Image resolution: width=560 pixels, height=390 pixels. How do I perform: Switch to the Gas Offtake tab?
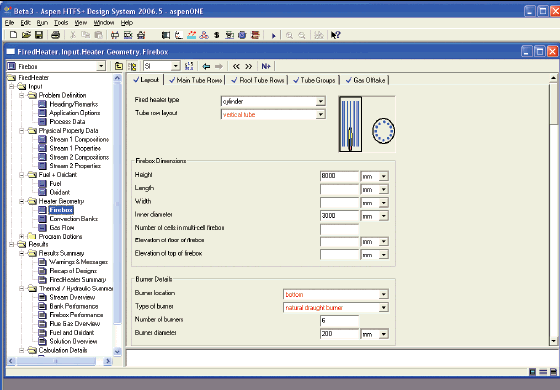pos(366,80)
